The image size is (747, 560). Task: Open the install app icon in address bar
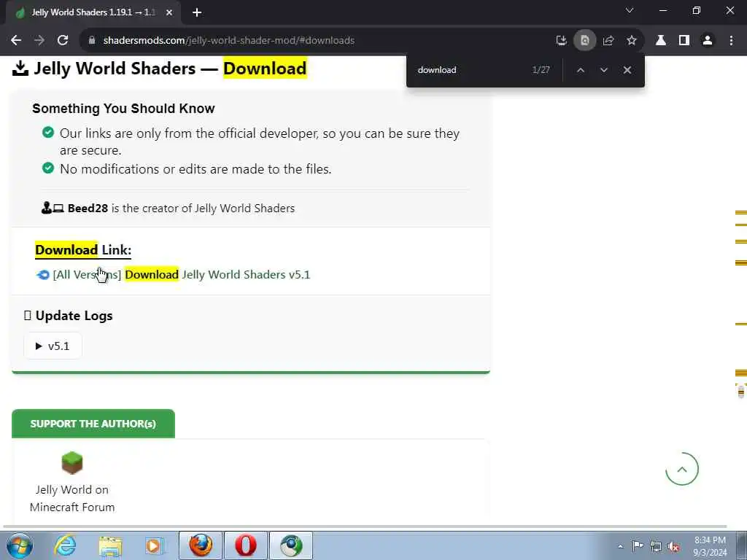point(562,41)
